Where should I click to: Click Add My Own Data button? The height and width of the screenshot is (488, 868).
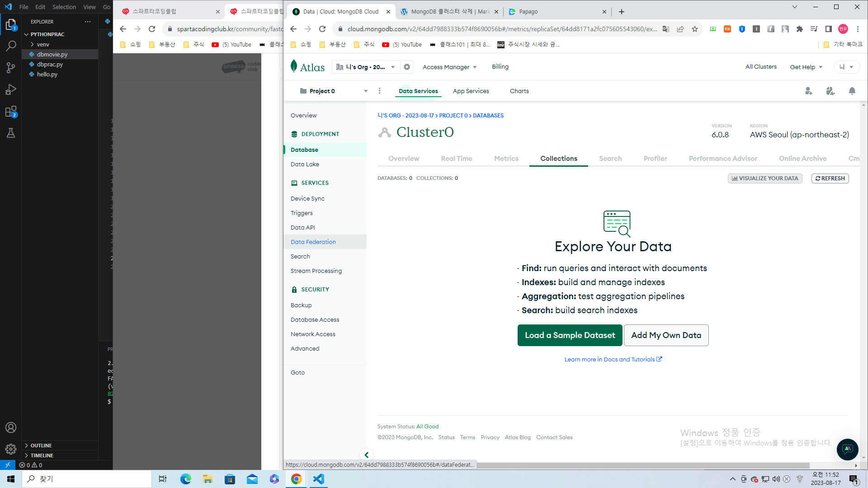666,335
